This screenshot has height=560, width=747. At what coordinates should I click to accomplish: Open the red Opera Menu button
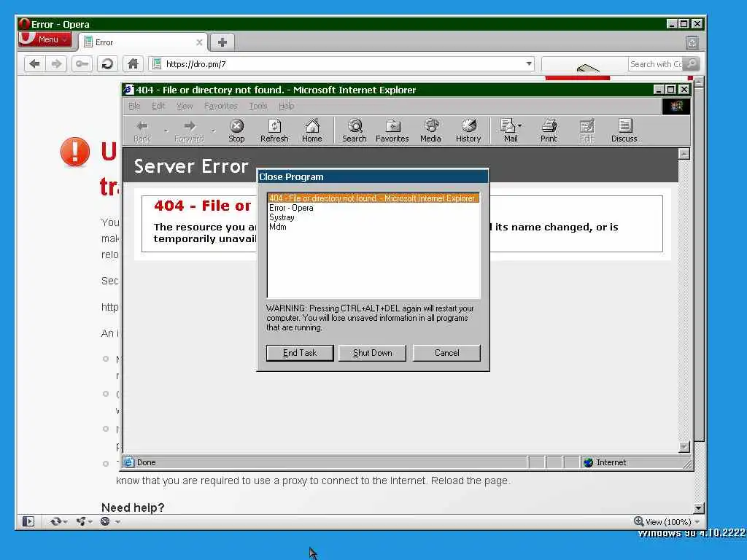click(45, 39)
